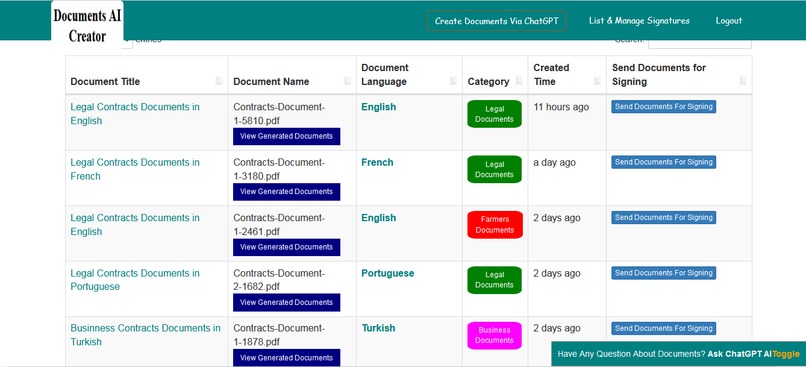This screenshot has width=806, height=367.
Task: Click the 11 hours ago timestamp
Action: pos(561,107)
